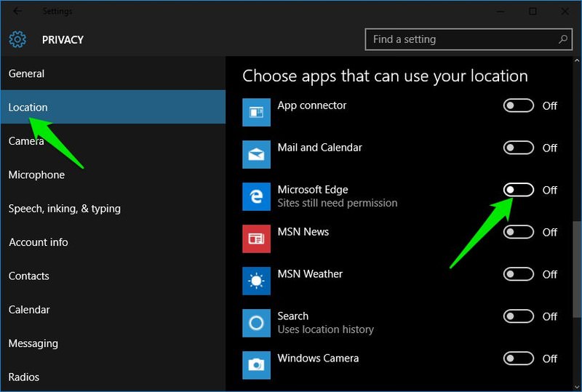
Task: Click the App connector app icon
Action: (256, 112)
